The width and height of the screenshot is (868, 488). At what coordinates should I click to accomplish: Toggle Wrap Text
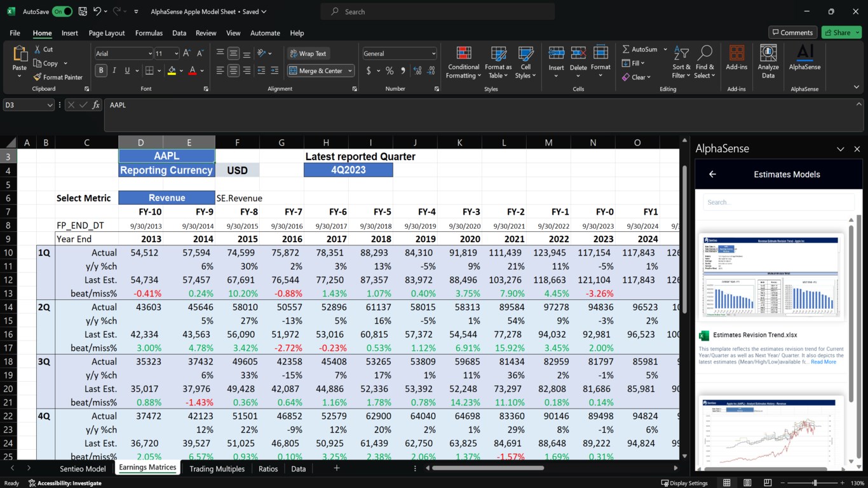click(x=308, y=53)
